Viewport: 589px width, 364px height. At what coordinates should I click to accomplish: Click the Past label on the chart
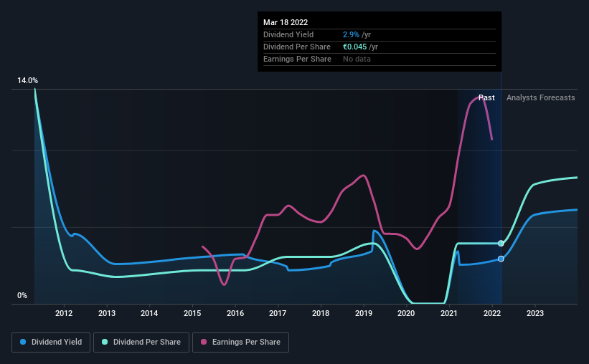(x=486, y=97)
